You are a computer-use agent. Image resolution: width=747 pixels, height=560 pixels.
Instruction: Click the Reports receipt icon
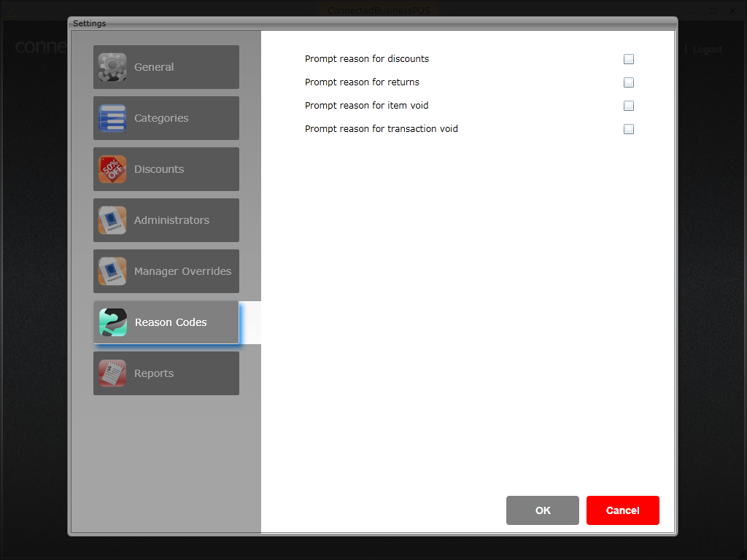pos(112,373)
